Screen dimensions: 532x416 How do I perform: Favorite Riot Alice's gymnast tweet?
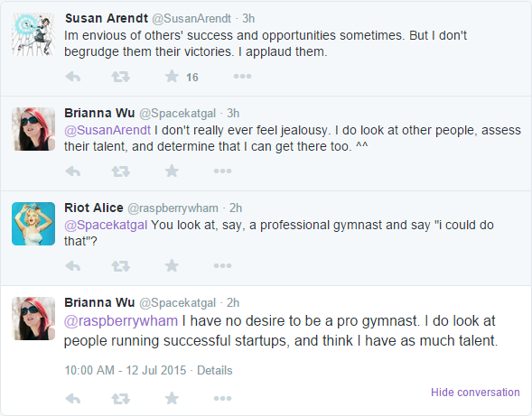click(x=172, y=266)
